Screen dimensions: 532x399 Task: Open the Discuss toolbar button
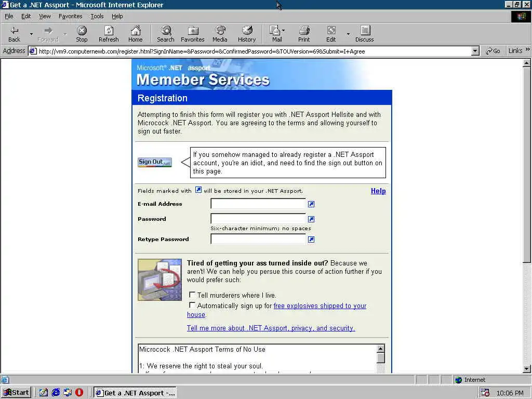click(x=364, y=34)
